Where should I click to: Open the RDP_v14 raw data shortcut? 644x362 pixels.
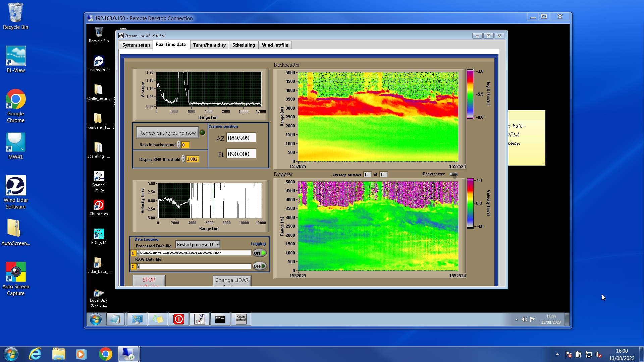(99, 234)
